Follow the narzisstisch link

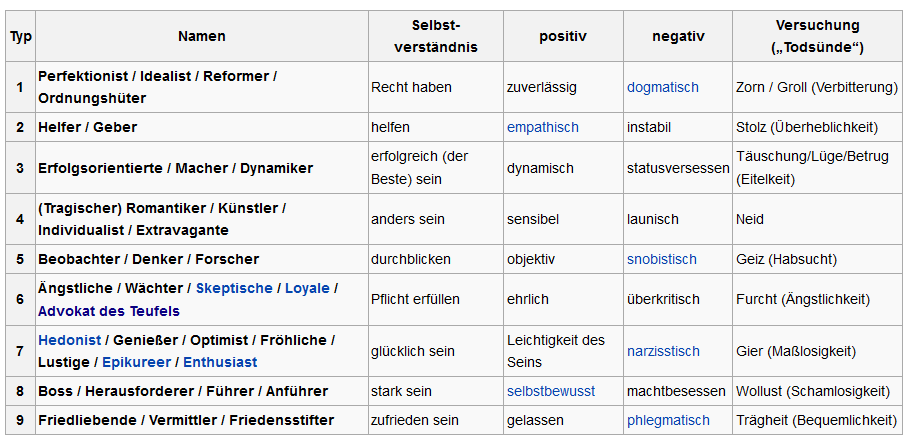click(663, 351)
